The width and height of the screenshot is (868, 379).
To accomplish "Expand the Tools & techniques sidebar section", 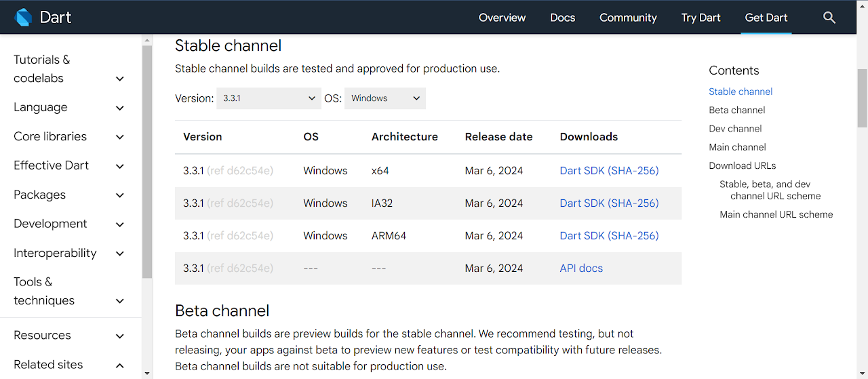I will pos(70,291).
